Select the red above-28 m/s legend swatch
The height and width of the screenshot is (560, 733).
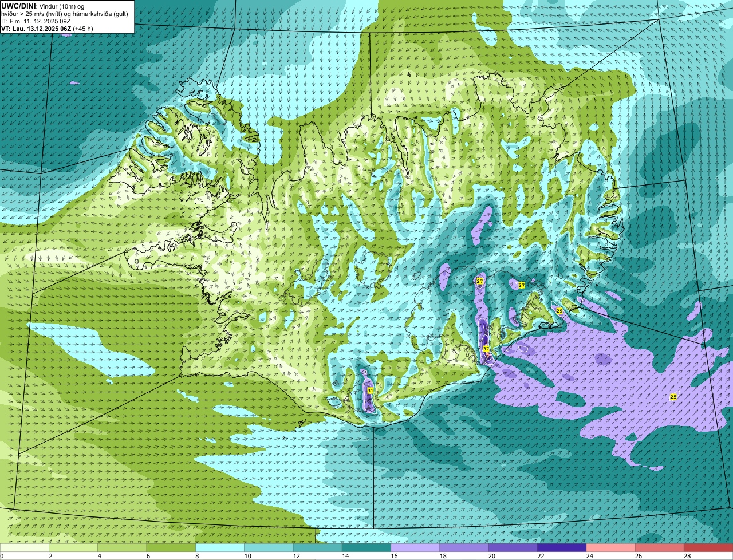[708, 547]
